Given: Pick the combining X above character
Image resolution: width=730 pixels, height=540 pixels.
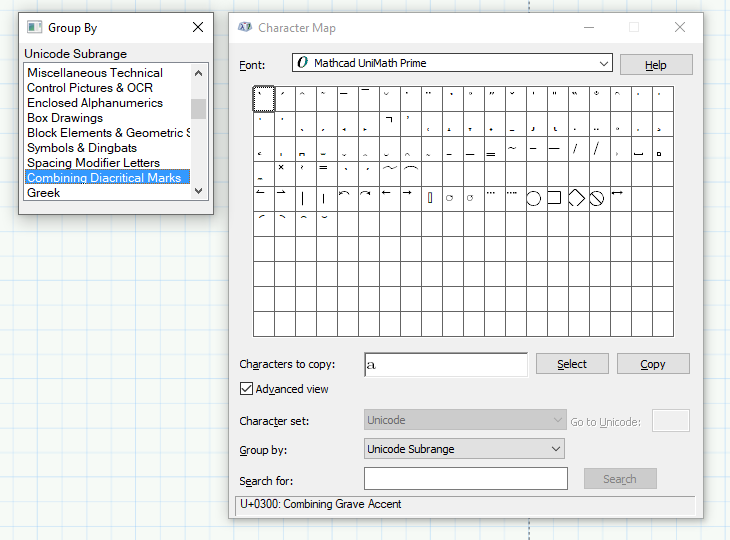Looking at the screenshot, I should click(x=285, y=174).
